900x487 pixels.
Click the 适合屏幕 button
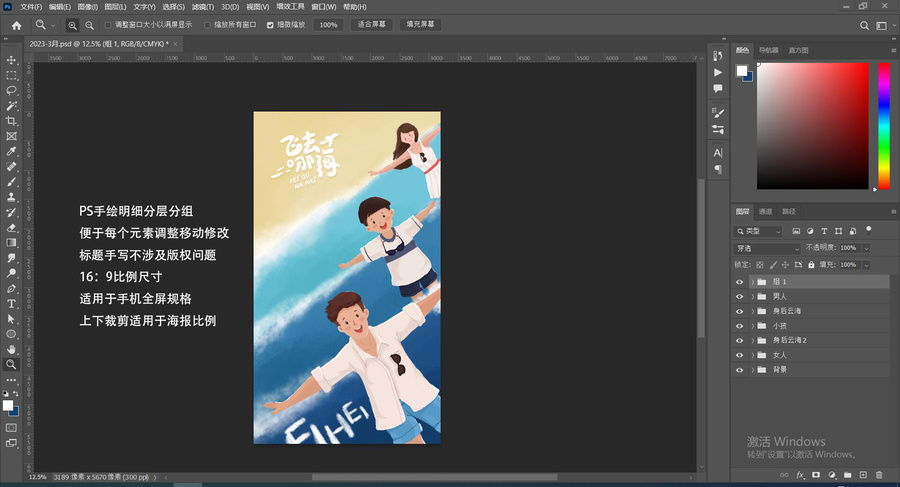point(371,25)
